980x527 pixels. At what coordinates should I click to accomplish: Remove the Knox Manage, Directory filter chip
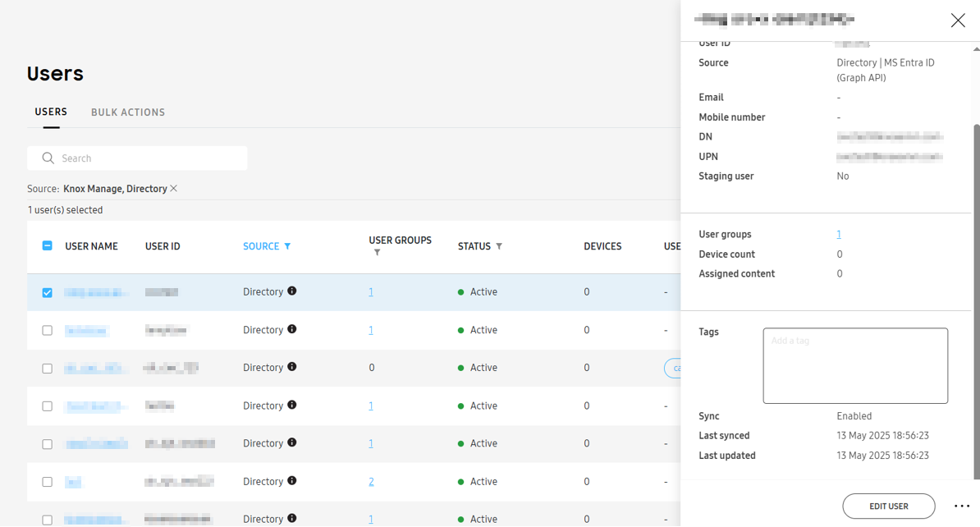click(x=173, y=188)
